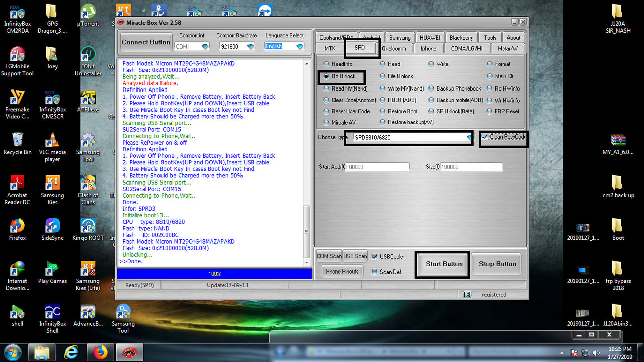Open Windows Start menu
Screen dimensions: 644x362
(x=13, y=352)
